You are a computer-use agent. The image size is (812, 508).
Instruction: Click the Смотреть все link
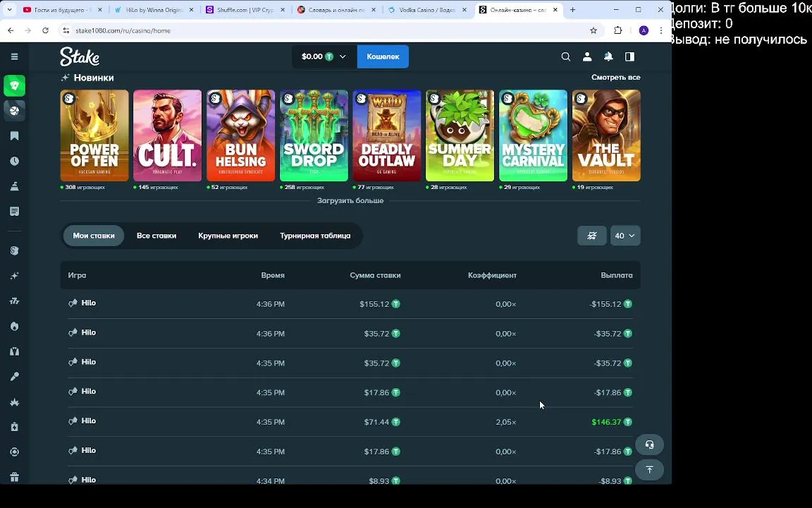tap(616, 77)
